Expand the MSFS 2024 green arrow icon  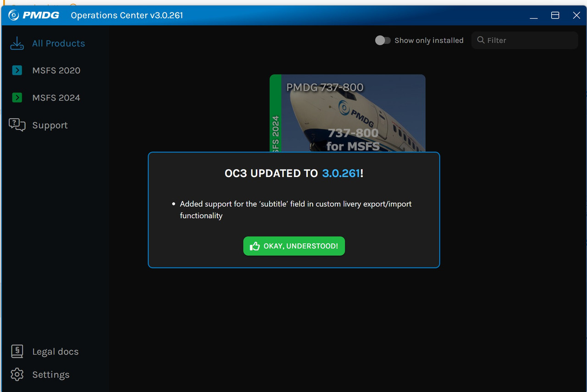(x=17, y=97)
